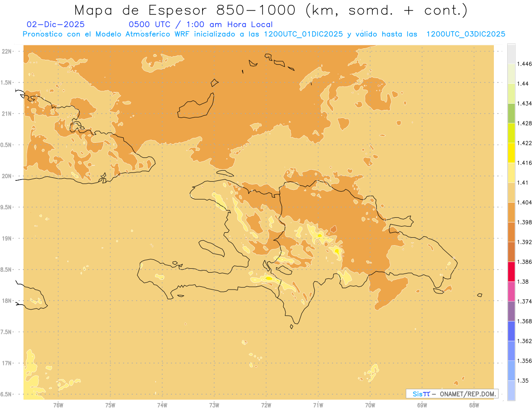Click the '70W' longitude label
532x411 pixels.
coord(370,405)
